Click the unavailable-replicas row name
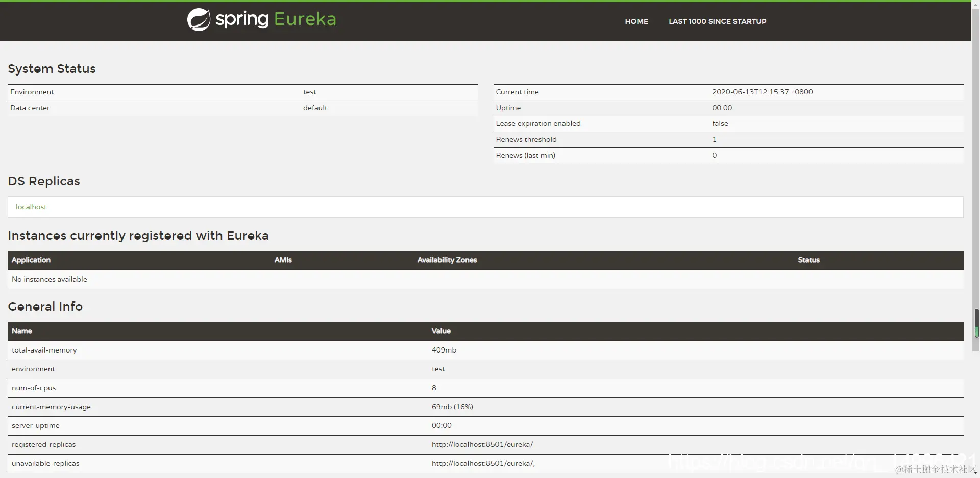Viewport: 980px width, 478px height. (45, 463)
